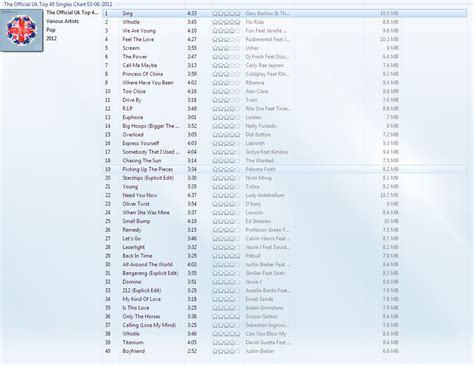Click the "Various Artists" album artist label

click(63, 21)
